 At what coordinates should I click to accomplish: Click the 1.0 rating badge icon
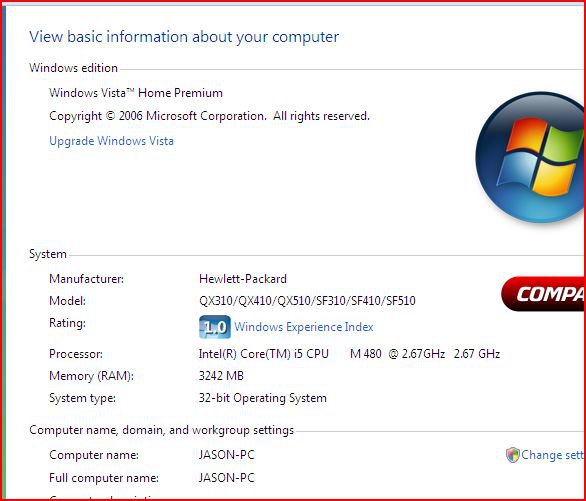click(215, 327)
